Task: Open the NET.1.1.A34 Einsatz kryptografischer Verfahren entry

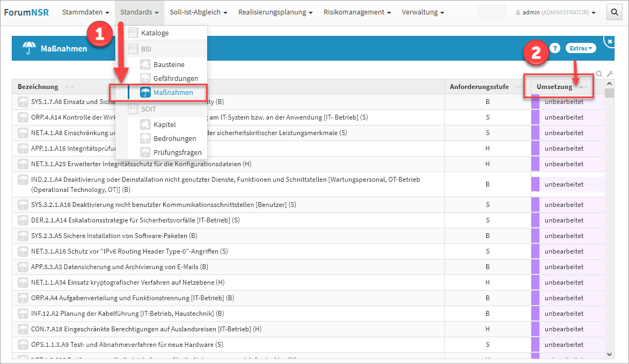Action: click(x=128, y=282)
